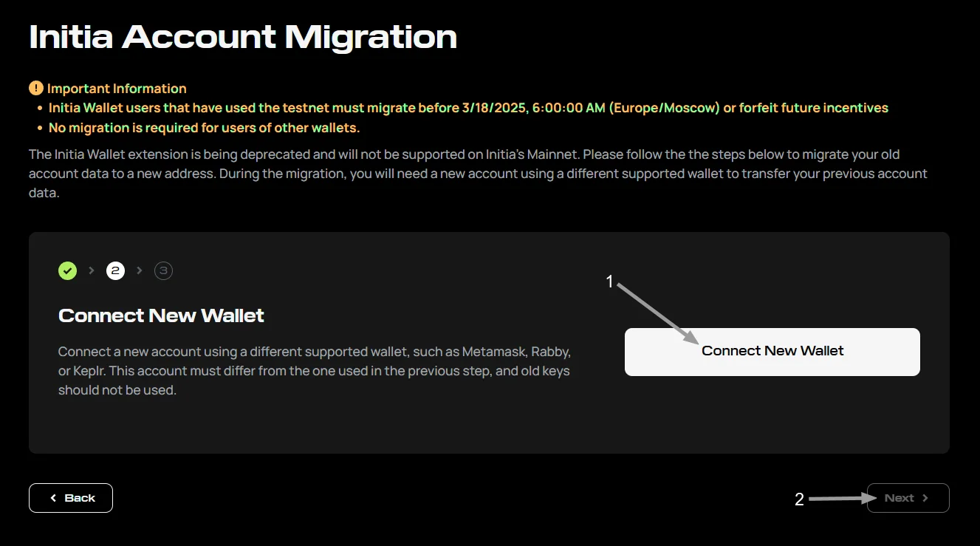980x546 pixels.
Task: Select the step 2 circle indicator
Action: point(115,270)
